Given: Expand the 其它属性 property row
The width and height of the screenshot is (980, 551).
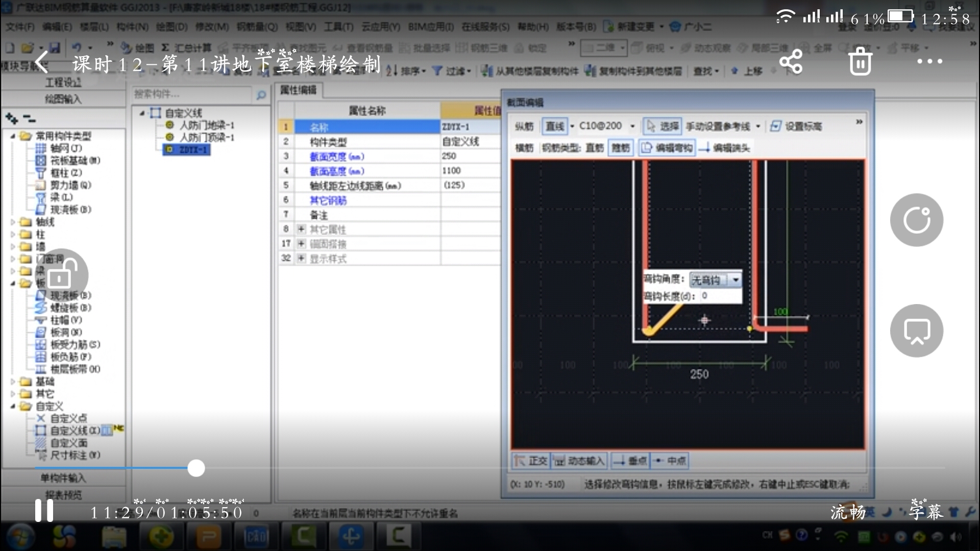Looking at the screenshot, I should [301, 229].
